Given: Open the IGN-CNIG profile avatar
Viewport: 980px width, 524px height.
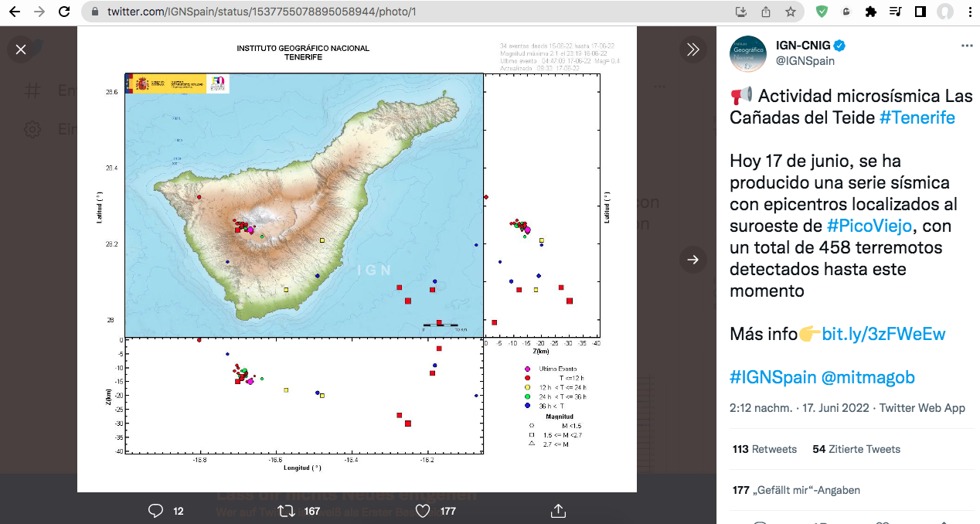Looking at the screenshot, I should [x=748, y=54].
